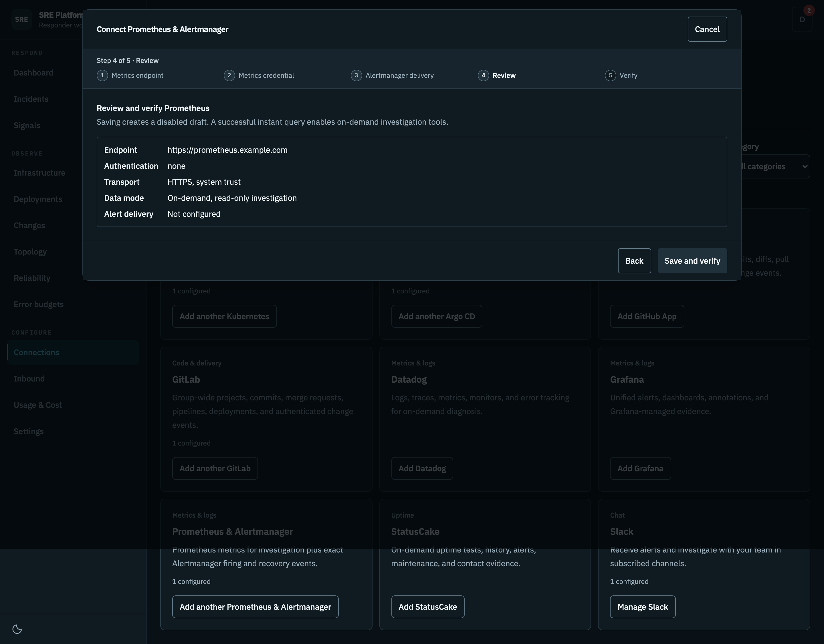Go to step 3 circle, Alertmanager delivery
824x644 pixels.
click(x=356, y=75)
